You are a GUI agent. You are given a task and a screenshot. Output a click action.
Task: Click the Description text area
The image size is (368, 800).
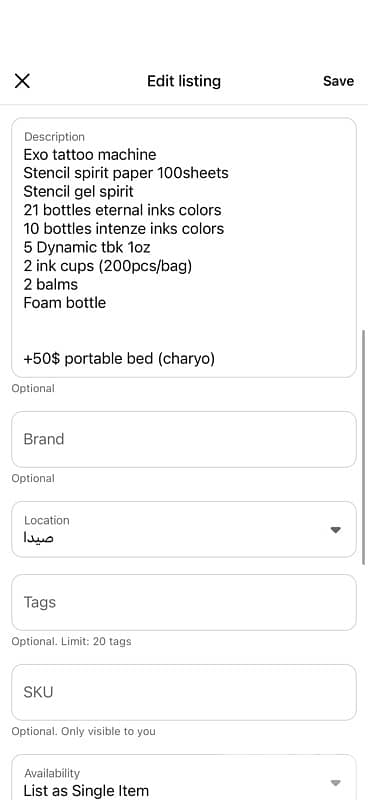(x=184, y=248)
